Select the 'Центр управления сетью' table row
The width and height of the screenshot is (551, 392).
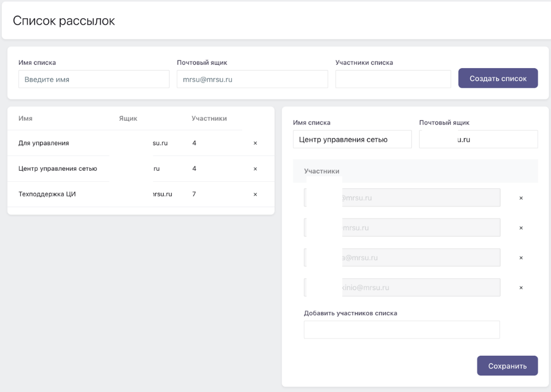pyautogui.click(x=141, y=169)
